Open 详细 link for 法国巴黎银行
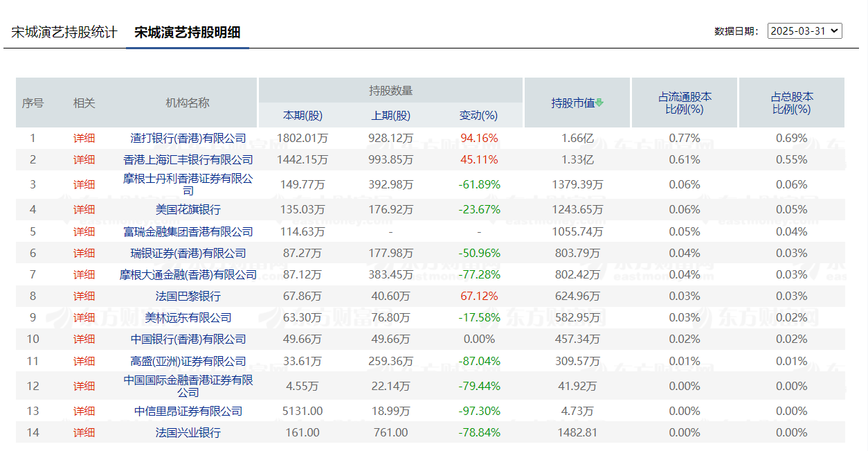 84,296
